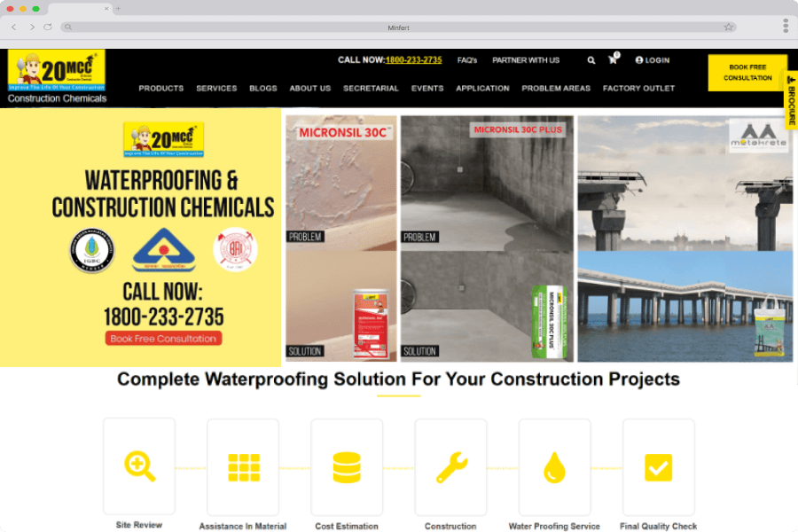Select the Assistance In Material grid icon

click(244, 467)
